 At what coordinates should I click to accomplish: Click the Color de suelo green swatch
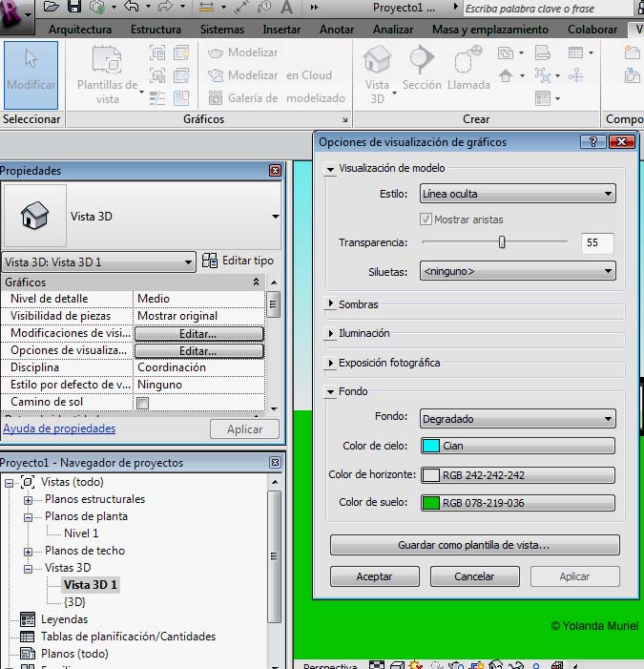[x=430, y=503]
